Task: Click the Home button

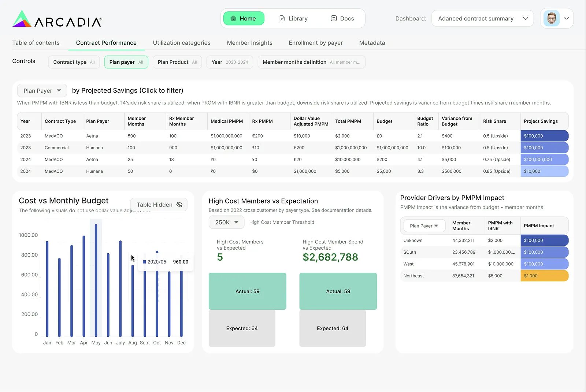Action: point(244,18)
